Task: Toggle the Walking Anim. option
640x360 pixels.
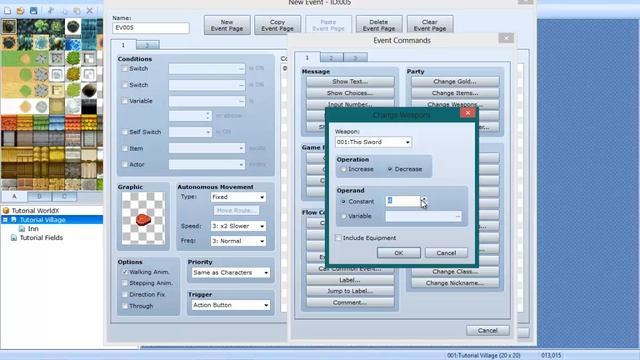Action: 125,272
